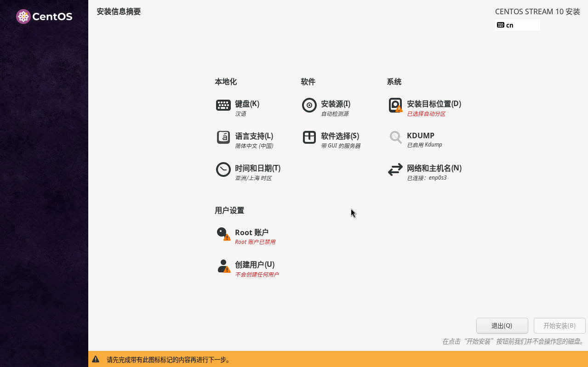Screen dimensions: 588x367
Task: Open the KDUMP label
Action: 421,136
